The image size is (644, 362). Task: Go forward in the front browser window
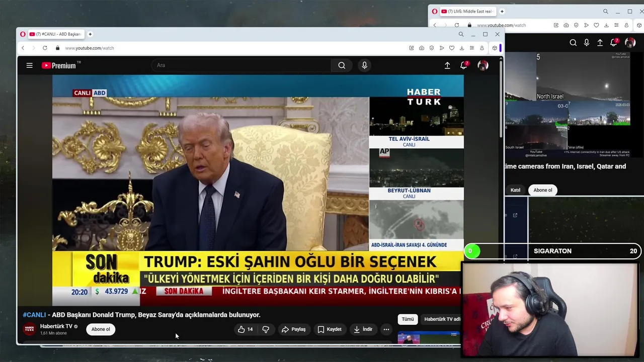pos(34,48)
